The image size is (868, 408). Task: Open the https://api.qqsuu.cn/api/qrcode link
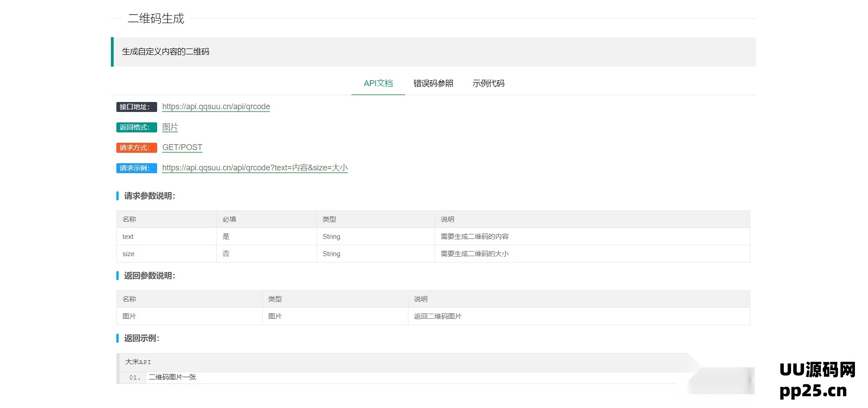pyautogui.click(x=216, y=107)
